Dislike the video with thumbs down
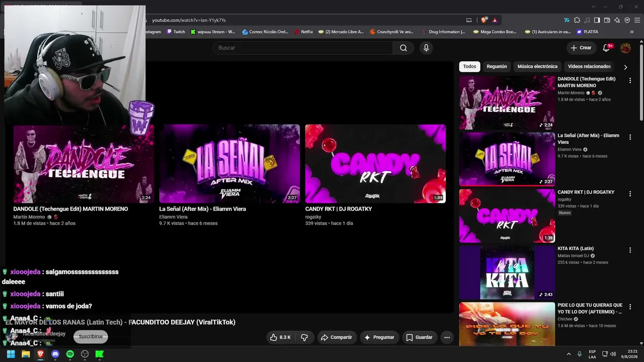 304,337
